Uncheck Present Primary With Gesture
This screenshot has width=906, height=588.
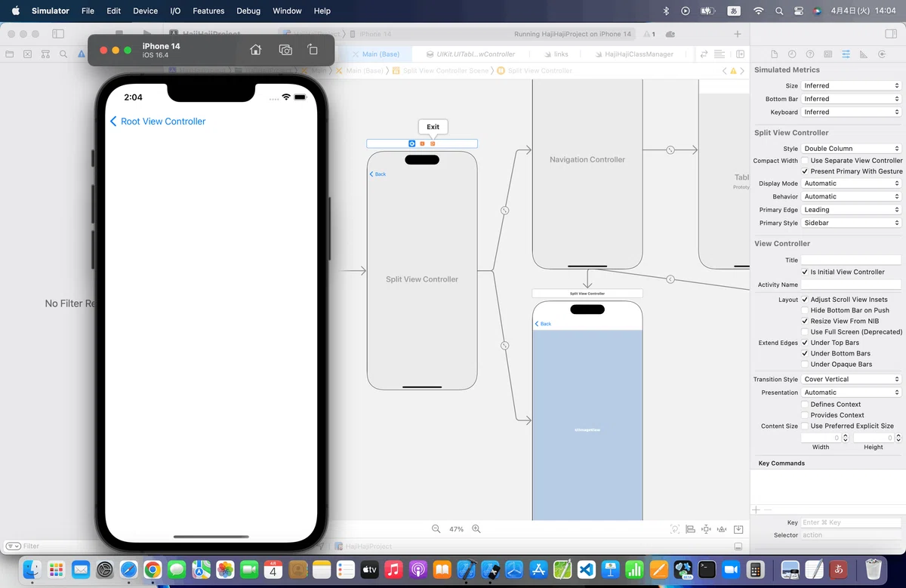pyautogui.click(x=805, y=171)
